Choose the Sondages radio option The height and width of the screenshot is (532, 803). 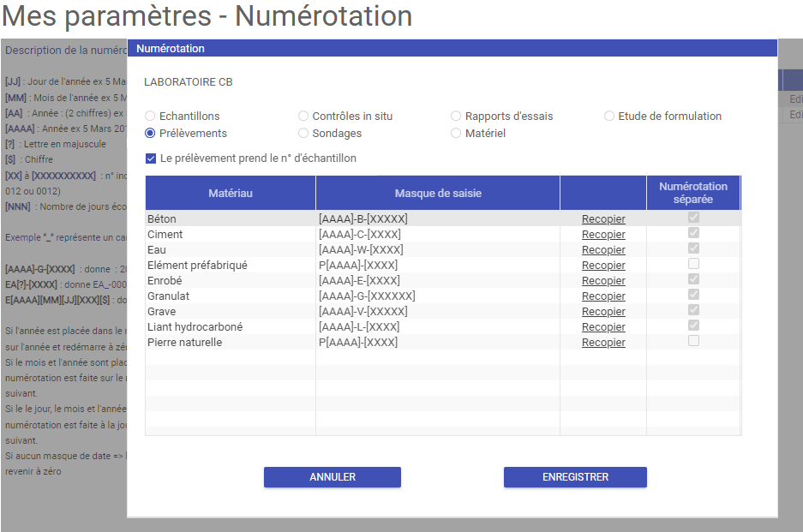(303, 133)
